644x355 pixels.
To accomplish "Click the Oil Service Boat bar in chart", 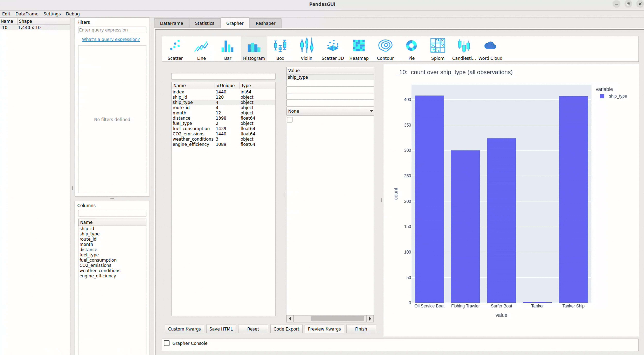I will [429, 199].
